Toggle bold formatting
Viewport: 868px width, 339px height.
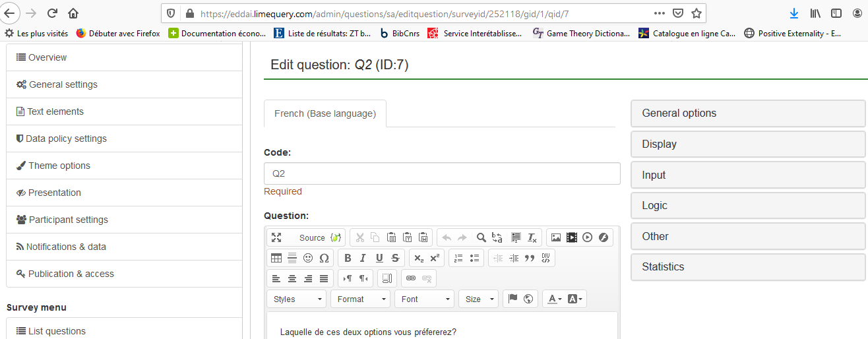[348, 258]
